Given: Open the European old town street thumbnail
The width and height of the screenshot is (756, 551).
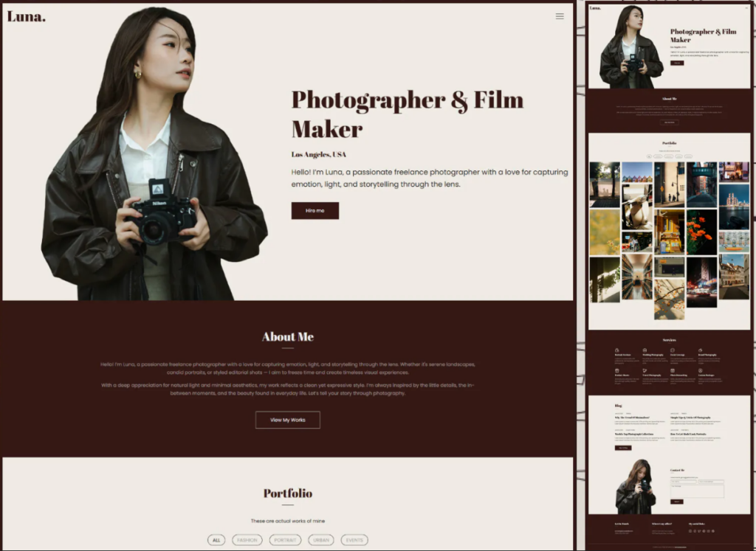Looking at the screenshot, I should coord(734,277).
